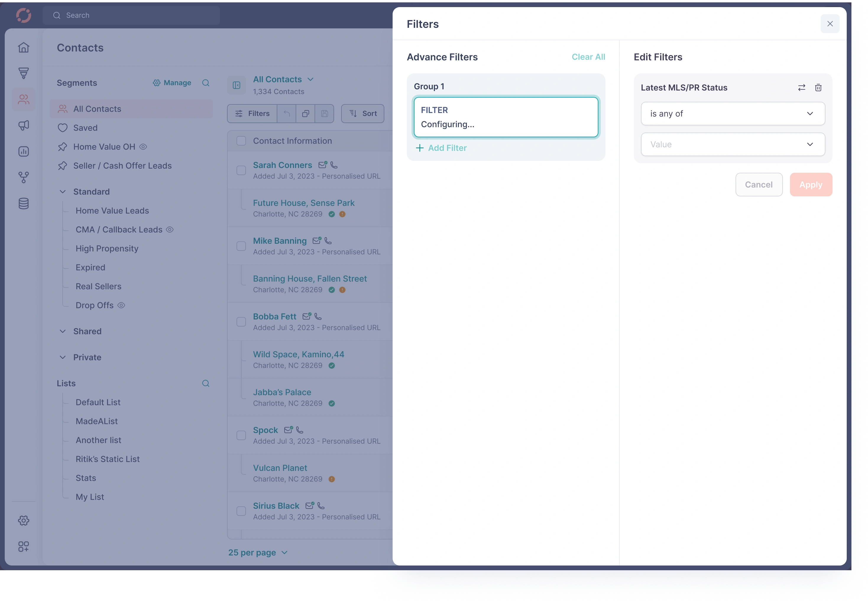Select the High Propensity segment

pyautogui.click(x=107, y=248)
